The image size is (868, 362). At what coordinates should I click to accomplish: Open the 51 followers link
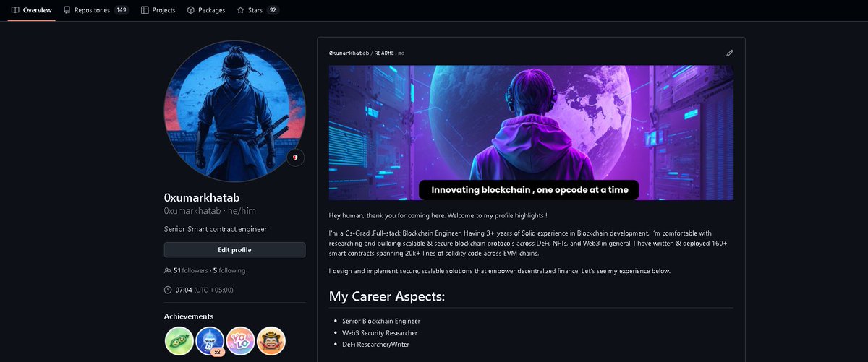tap(190, 270)
